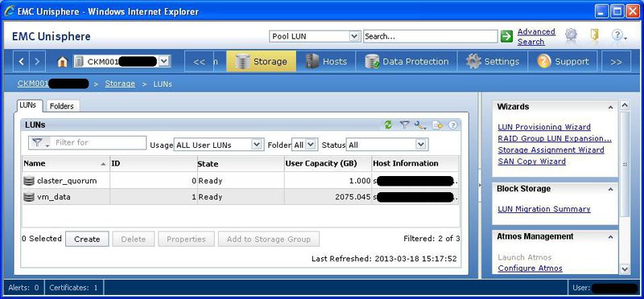
Task: Click the Hosts server icon
Action: [x=312, y=62]
